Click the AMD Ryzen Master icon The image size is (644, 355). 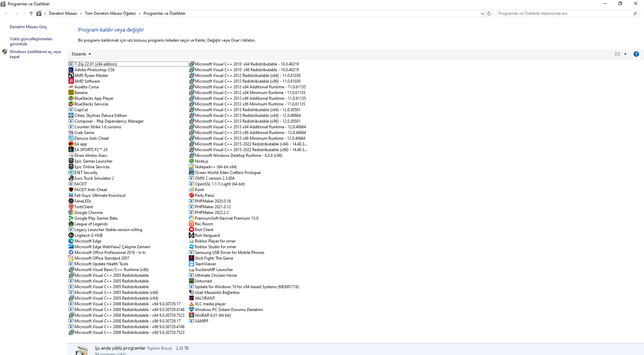(x=71, y=76)
